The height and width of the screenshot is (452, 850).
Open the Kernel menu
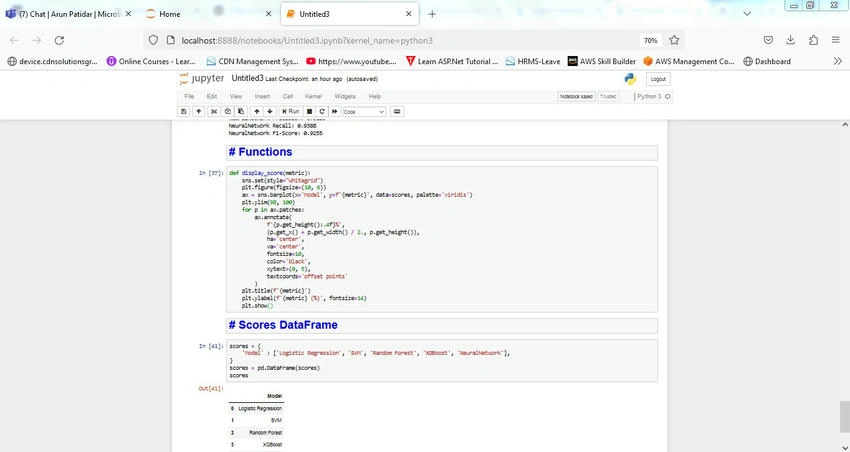coord(313,96)
